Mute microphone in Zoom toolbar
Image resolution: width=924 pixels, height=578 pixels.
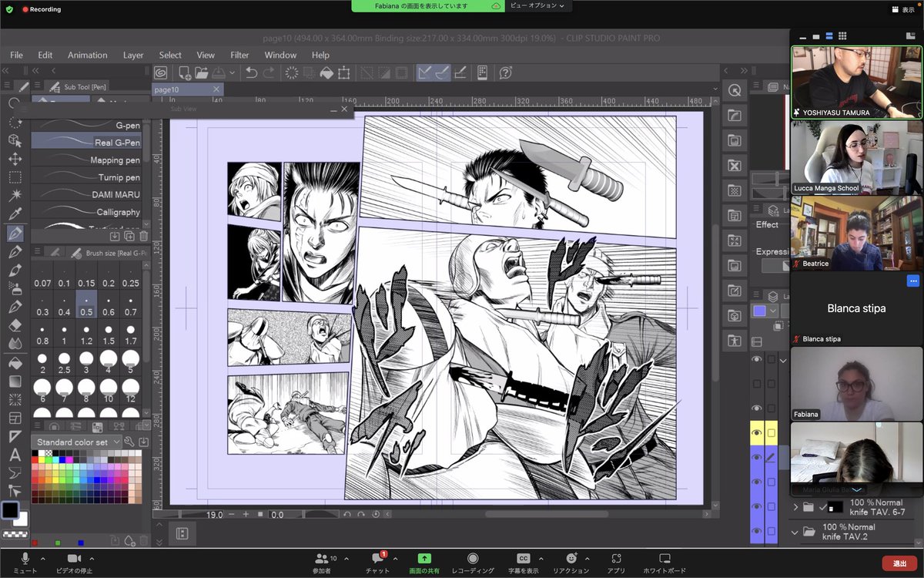25,563
